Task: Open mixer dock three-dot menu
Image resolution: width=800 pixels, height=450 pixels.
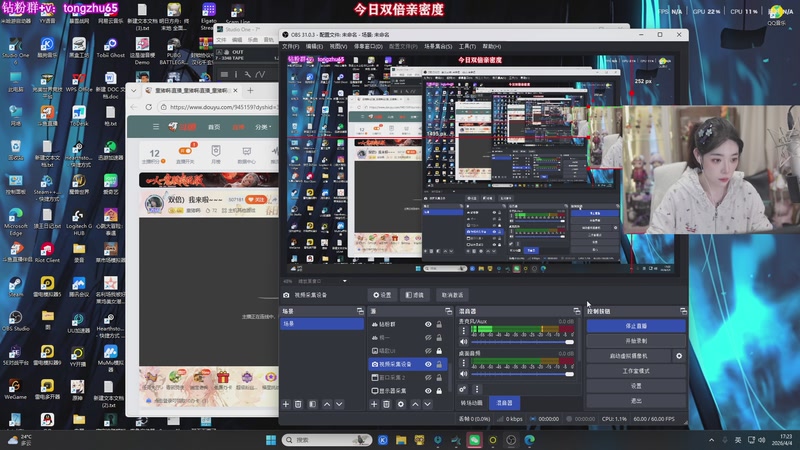Action: pyautogui.click(x=477, y=389)
